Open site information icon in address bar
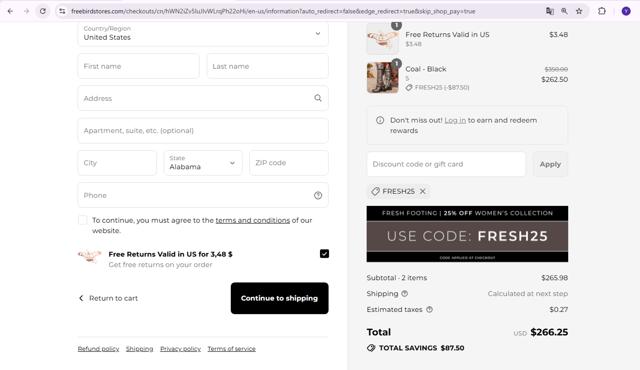Image resolution: width=640 pixels, height=370 pixels. click(x=62, y=11)
